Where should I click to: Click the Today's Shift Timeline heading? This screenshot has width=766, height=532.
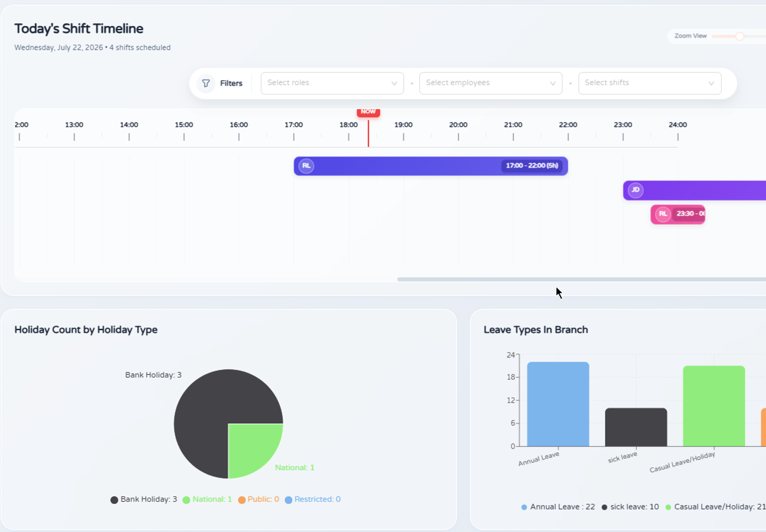point(79,29)
